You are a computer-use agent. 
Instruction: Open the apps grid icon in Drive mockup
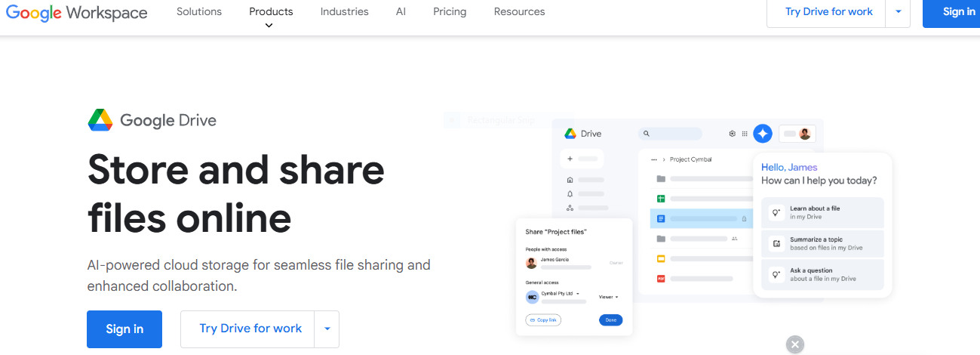coord(745,134)
